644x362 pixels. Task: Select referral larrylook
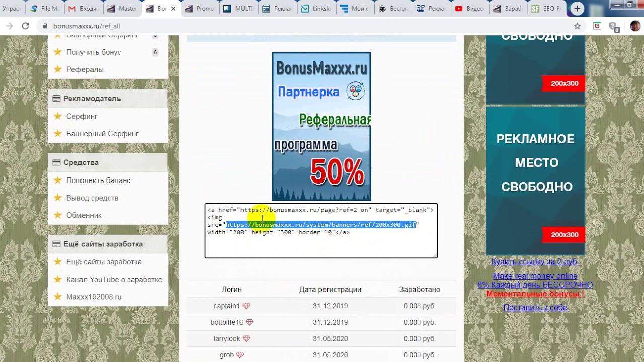tap(227, 339)
